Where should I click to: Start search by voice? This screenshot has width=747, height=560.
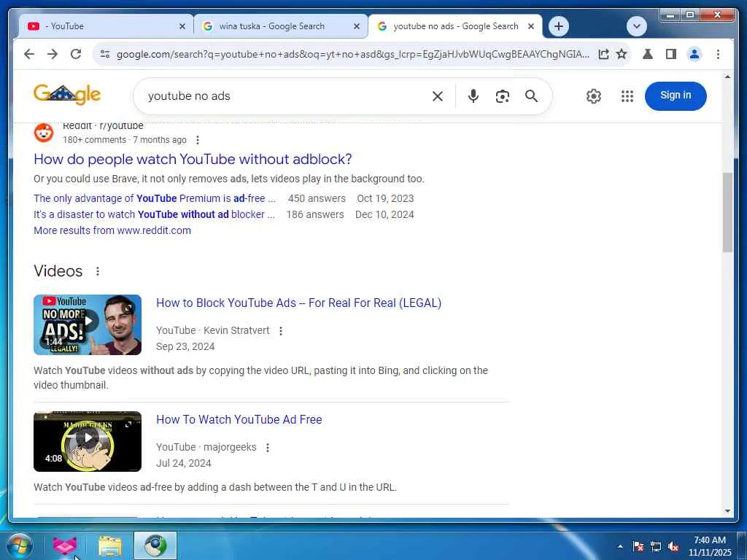point(473,96)
